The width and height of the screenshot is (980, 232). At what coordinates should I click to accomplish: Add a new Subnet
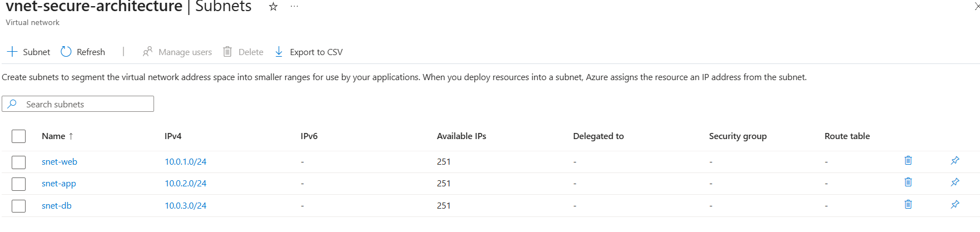coord(28,52)
